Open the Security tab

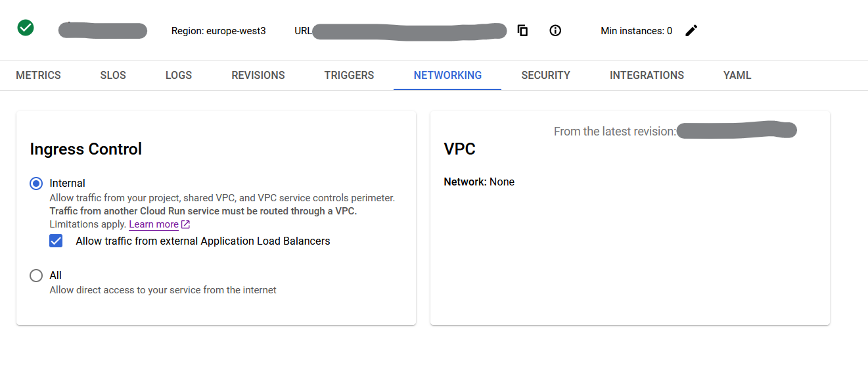pos(545,76)
